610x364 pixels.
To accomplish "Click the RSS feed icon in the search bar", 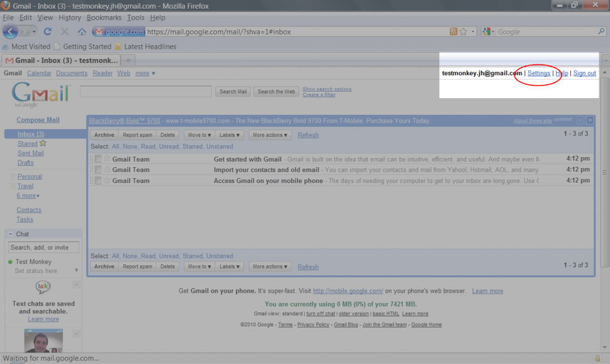I will pos(452,30).
